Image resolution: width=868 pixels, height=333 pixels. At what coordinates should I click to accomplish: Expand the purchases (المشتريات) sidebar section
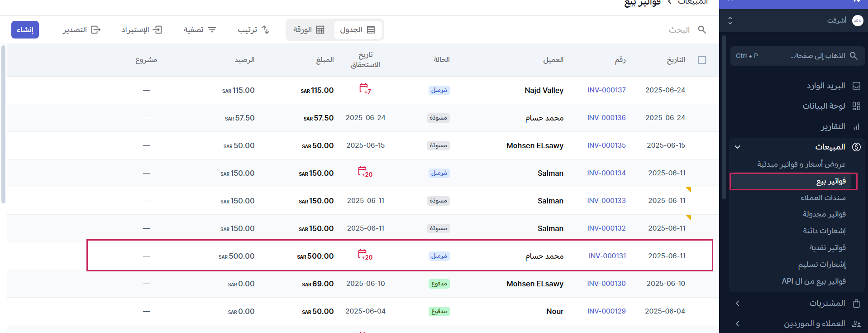pos(737,303)
